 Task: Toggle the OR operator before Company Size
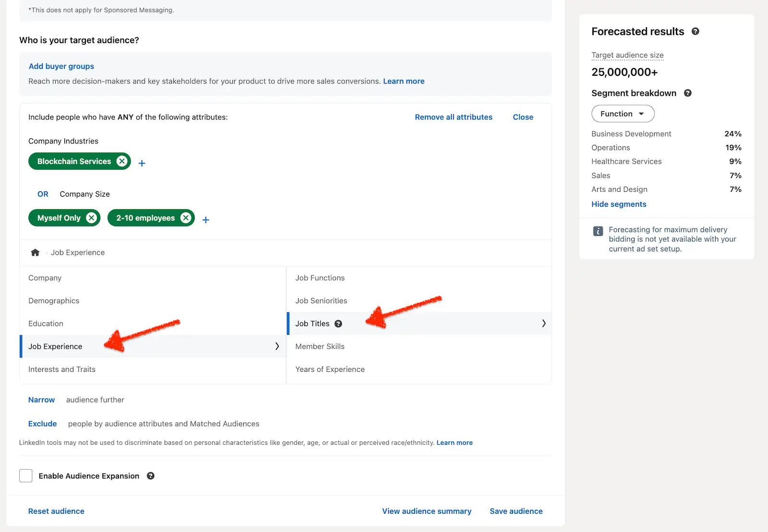click(x=43, y=194)
